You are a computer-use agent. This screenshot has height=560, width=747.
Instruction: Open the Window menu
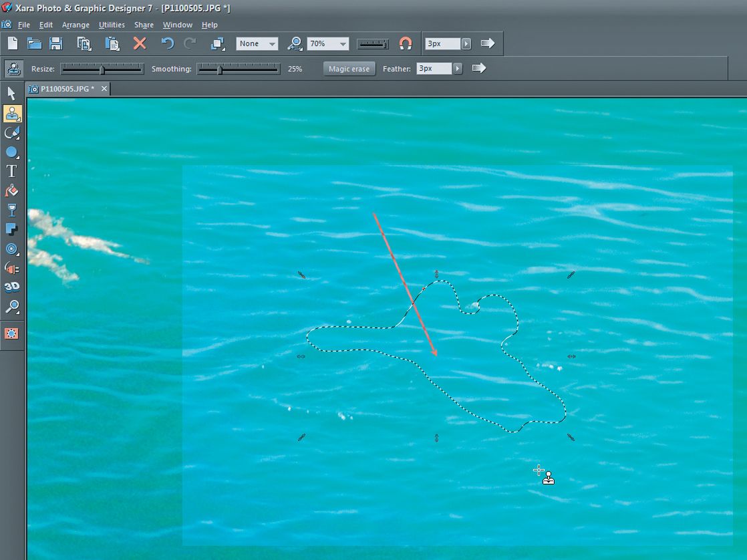pyautogui.click(x=178, y=25)
